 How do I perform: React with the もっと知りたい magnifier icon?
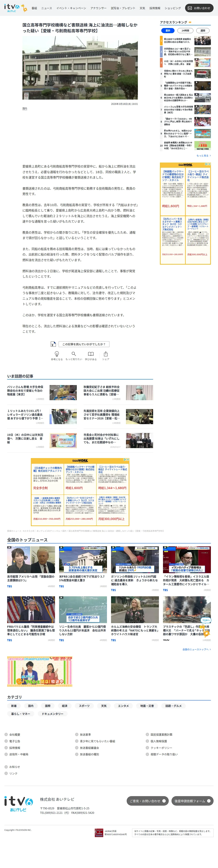74,354
